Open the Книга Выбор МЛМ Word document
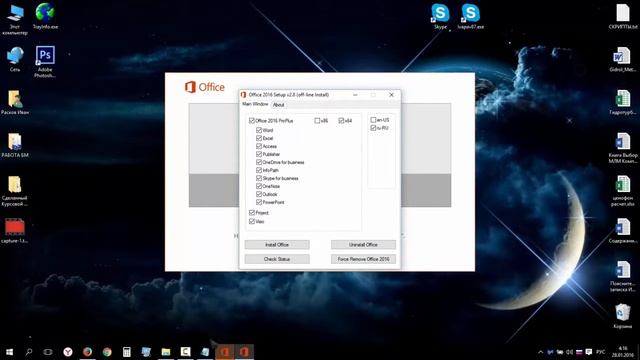 [x=622, y=148]
